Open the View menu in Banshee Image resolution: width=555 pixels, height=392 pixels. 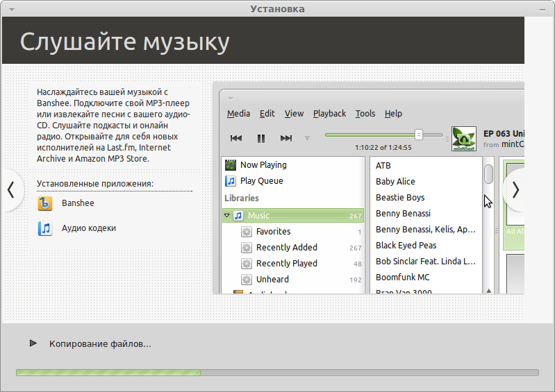[294, 114]
